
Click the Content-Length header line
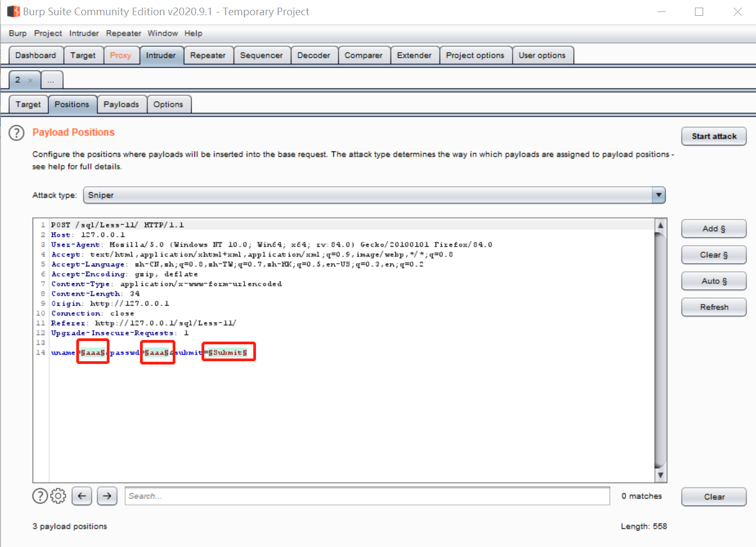(96, 294)
